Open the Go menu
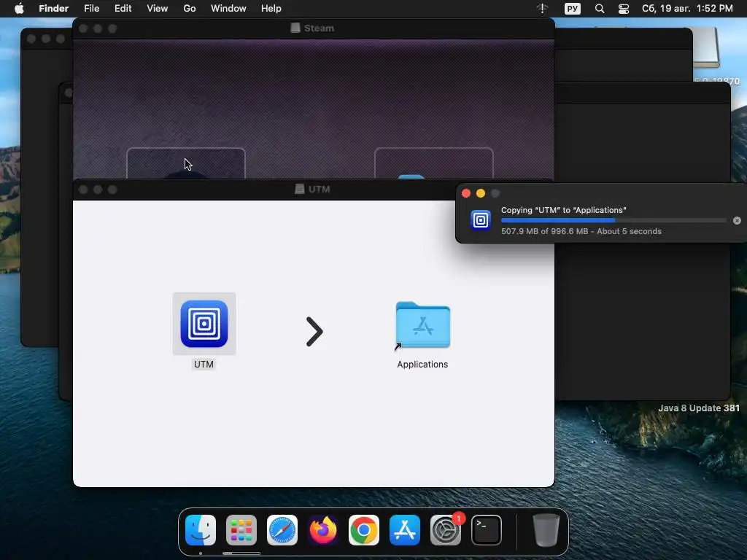The width and height of the screenshot is (747, 560). point(190,9)
